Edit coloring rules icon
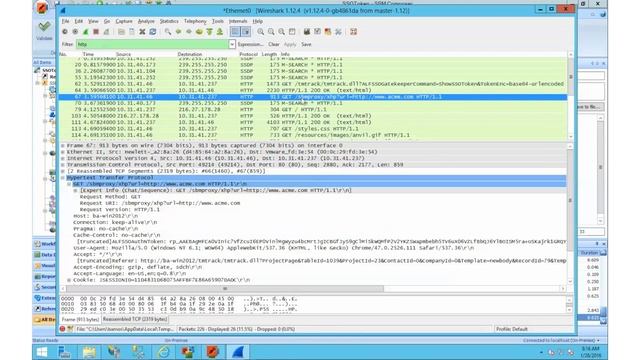Image resolution: width=640 pixels, height=360 pixels. point(328,32)
